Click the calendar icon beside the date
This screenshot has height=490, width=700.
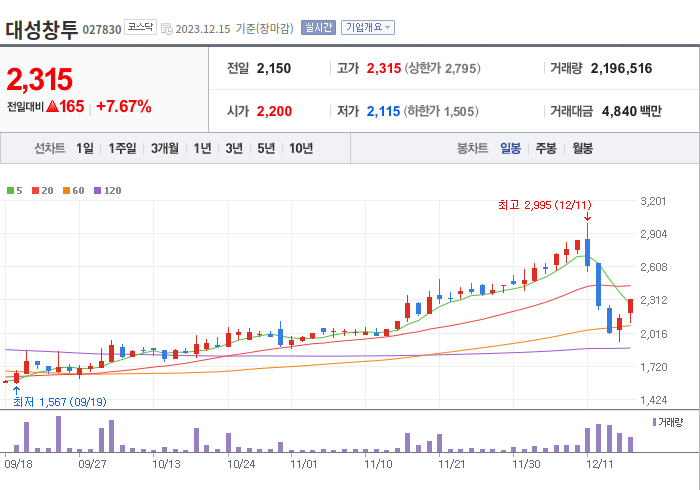click(167, 29)
